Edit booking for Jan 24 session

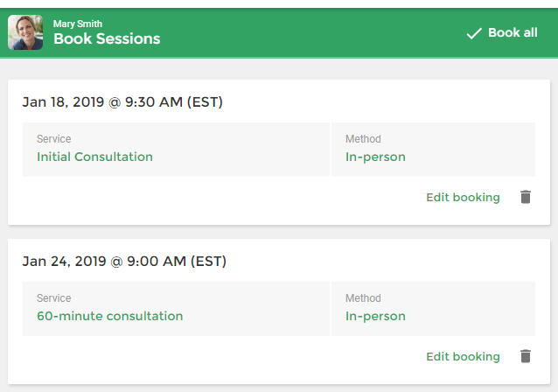(463, 356)
